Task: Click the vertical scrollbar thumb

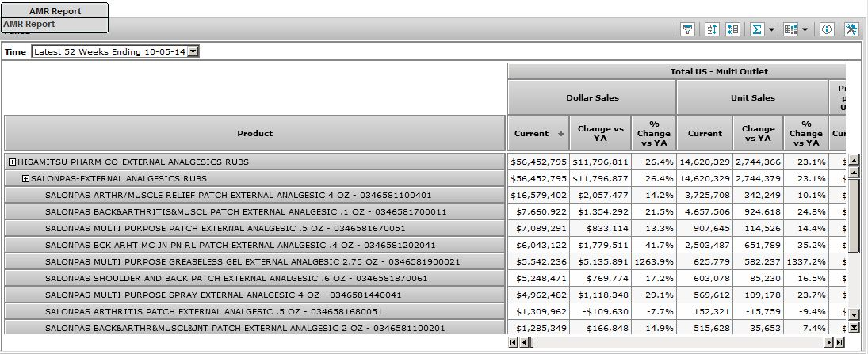Action: click(854, 206)
